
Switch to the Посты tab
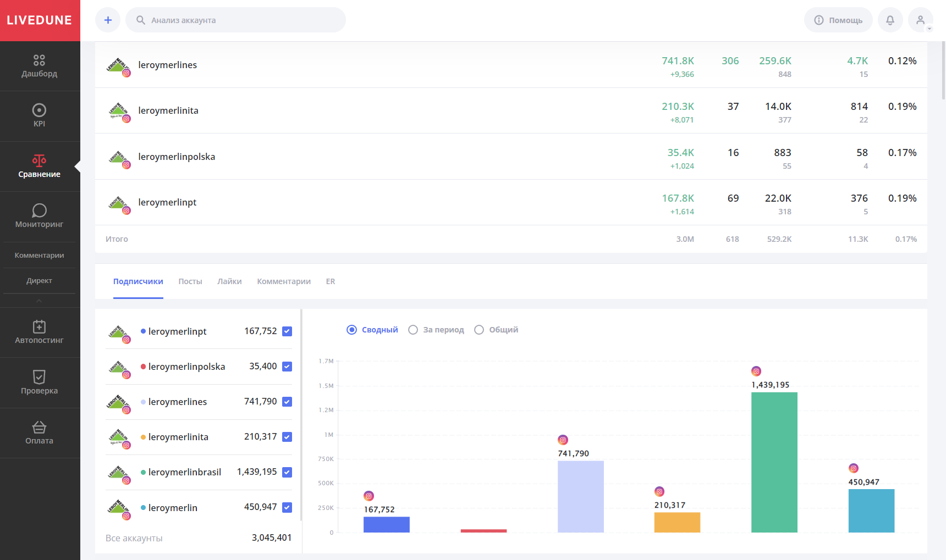click(x=190, y=281)
